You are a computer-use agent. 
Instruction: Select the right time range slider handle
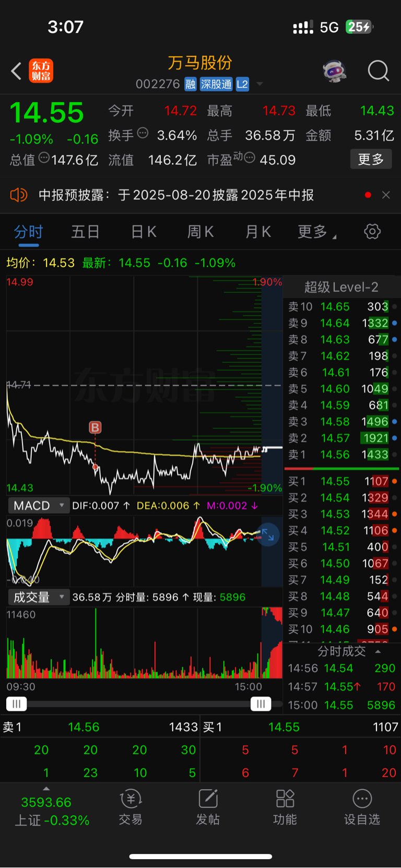coord(261,704)
